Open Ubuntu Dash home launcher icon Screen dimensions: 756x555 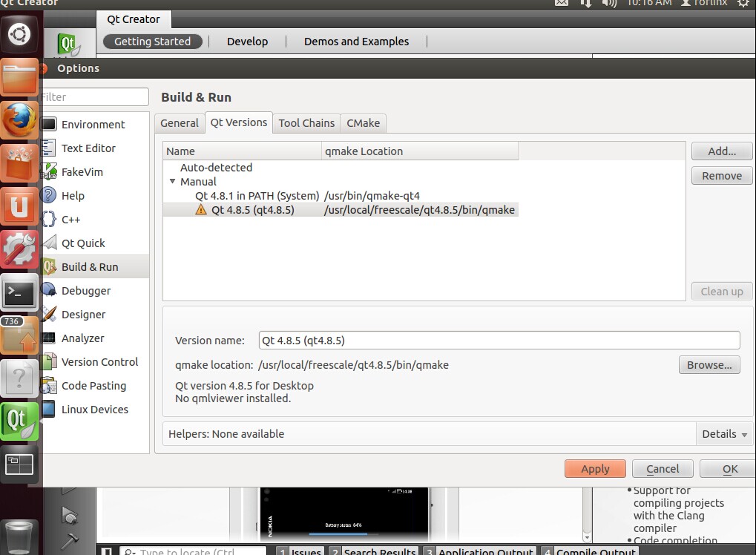click(19, 35)
